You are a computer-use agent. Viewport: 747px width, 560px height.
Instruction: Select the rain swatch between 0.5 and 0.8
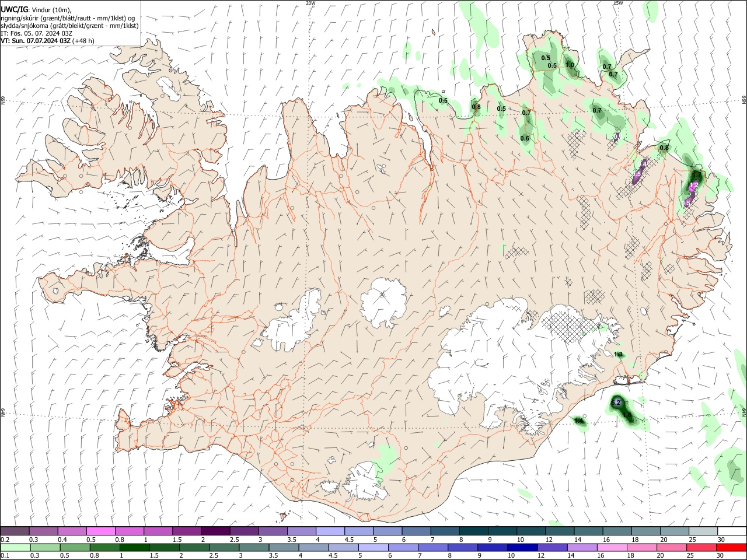tap(75, 547)
